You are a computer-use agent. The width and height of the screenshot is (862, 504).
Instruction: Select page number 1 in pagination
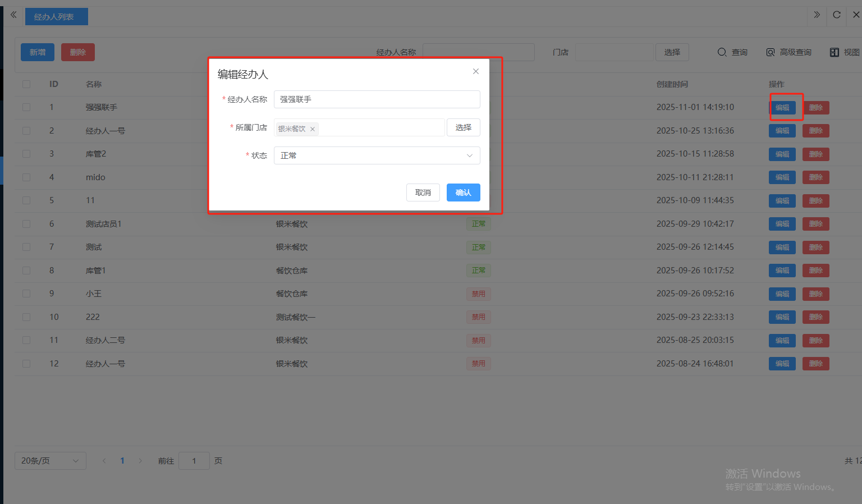122,461
